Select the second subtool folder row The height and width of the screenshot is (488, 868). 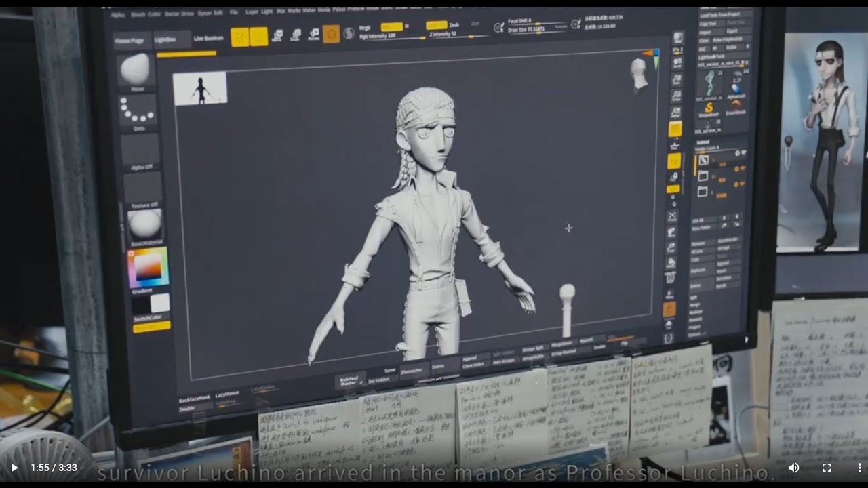click(720, 176)
